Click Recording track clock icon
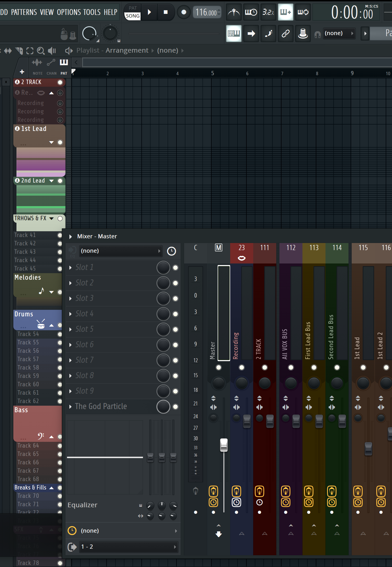This screenshot has width=392, height=567. point(236,502)
